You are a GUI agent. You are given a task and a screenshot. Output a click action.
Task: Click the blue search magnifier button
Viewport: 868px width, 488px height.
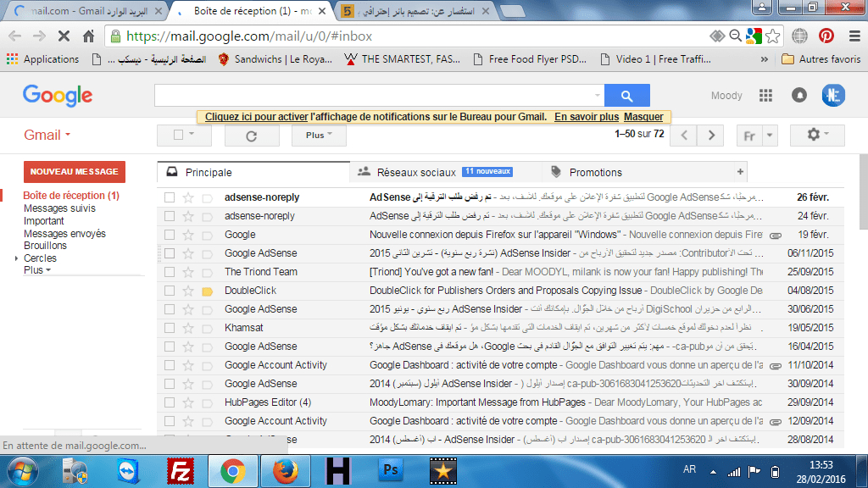pos(626,96)
